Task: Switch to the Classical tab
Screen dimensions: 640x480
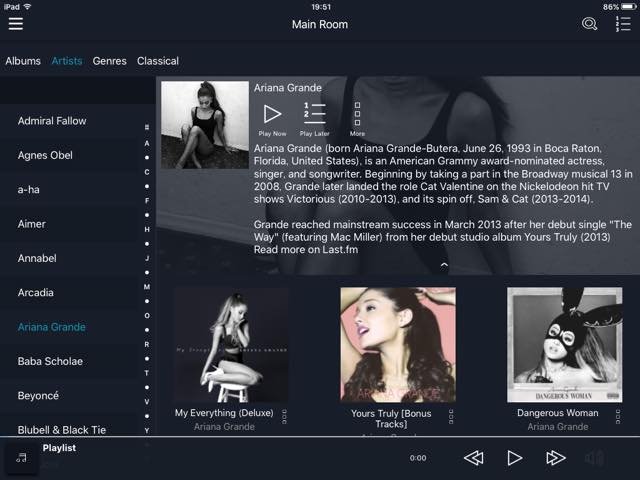Action: click(x=158, y=61)
